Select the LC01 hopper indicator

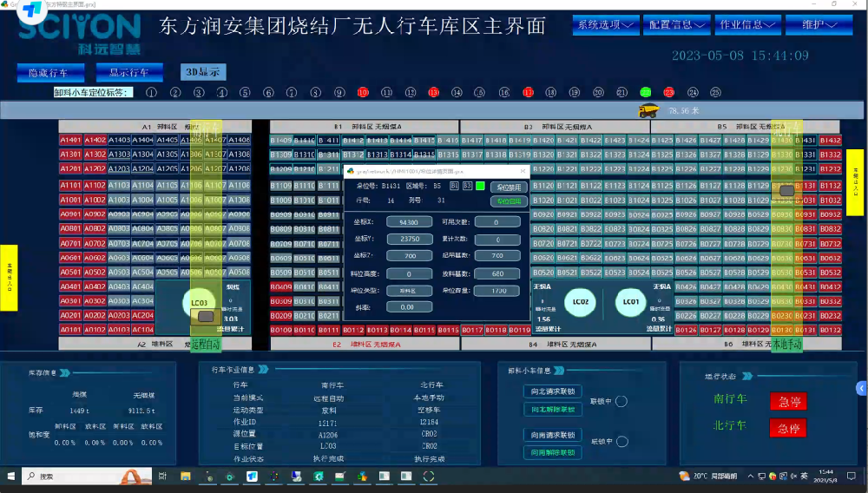[629, 303]
